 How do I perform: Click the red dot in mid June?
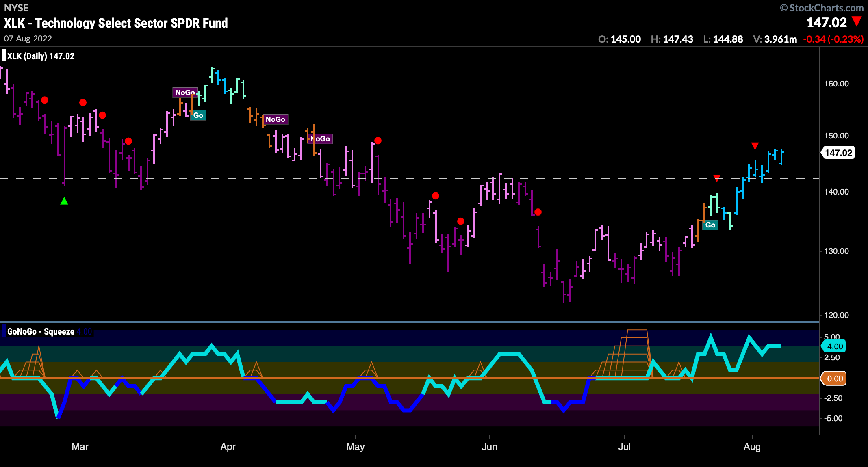click(538, 212)
